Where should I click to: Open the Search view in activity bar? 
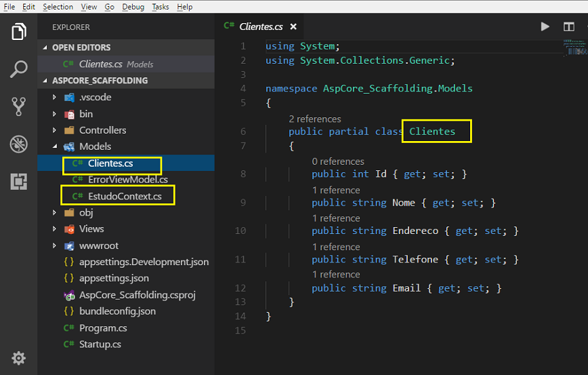19,69
